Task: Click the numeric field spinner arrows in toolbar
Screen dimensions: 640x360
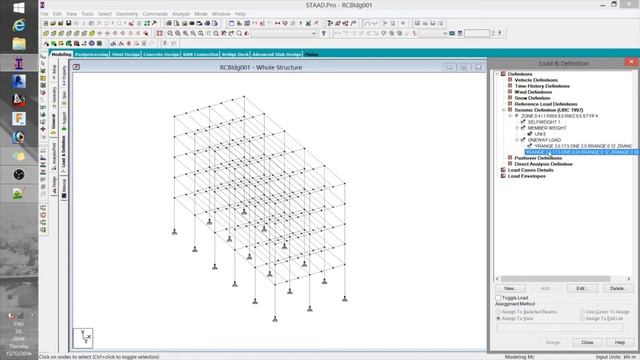Action: 493,33
